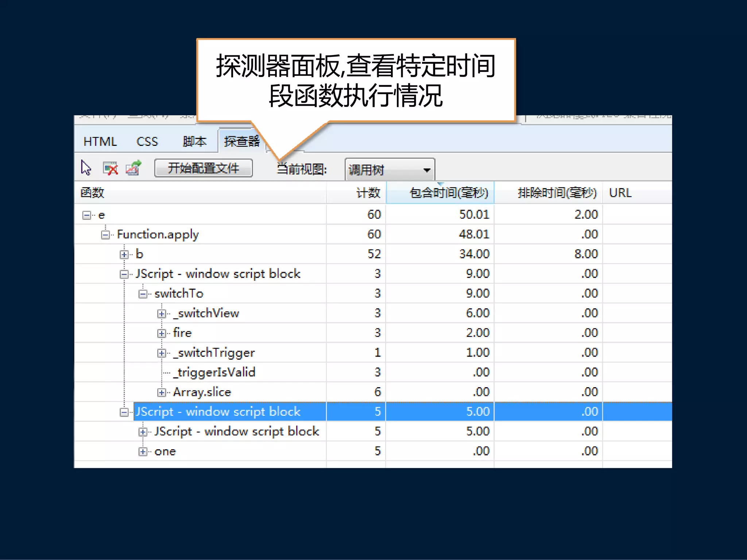The image size is (747, 560).
Task: Collapse the root e tree node
Action: point(86,215)
